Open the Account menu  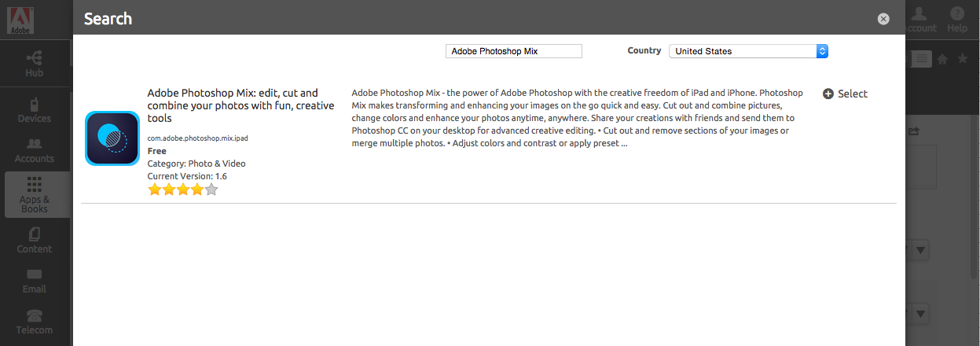pos(920,19)
